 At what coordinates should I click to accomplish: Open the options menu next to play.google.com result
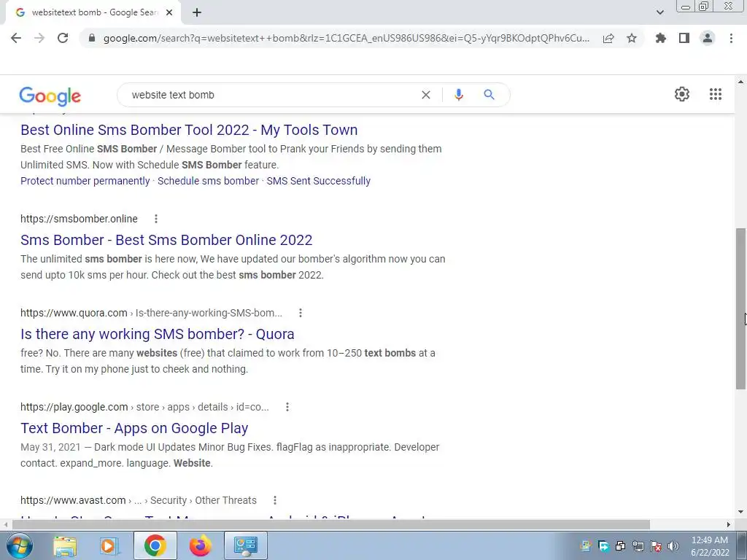coord(287,407)
